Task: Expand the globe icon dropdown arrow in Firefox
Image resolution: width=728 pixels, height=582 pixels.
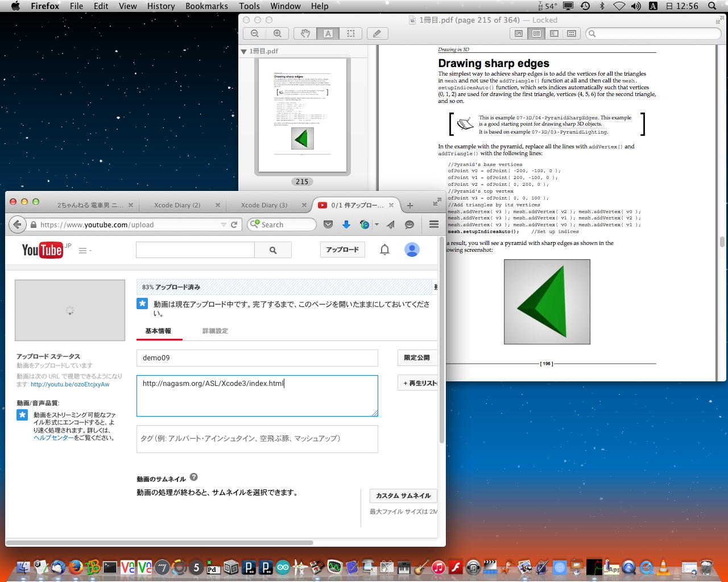Action: point(377,225)
